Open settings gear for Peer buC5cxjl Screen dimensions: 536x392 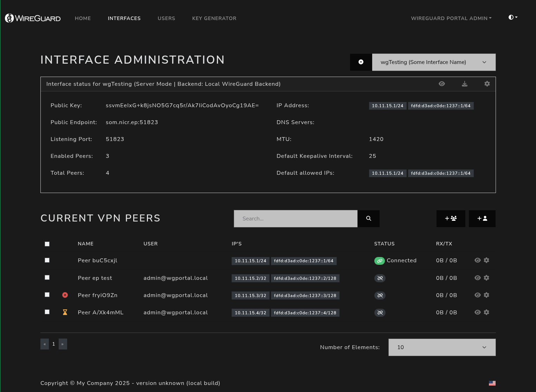point(486,261)
